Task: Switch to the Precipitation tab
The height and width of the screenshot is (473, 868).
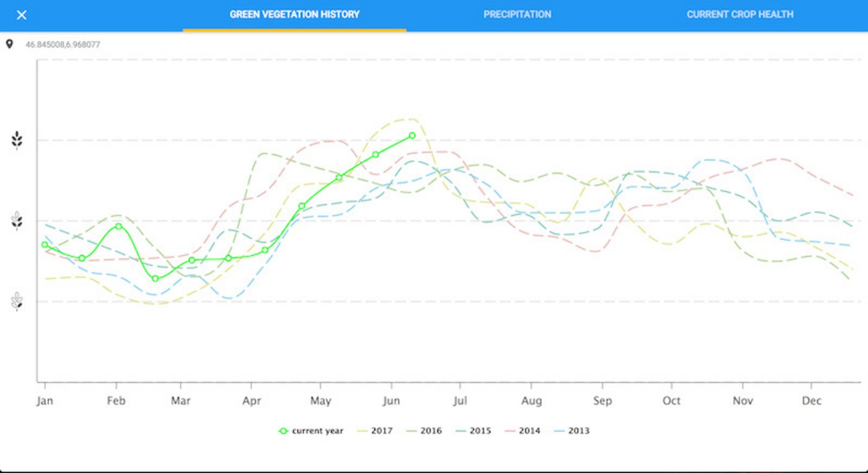Action: 517,15
